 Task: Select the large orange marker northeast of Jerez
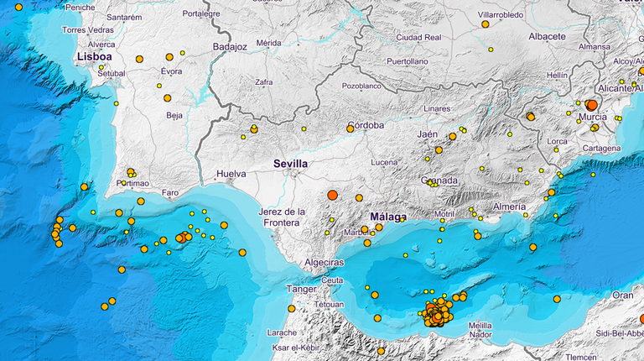[x=332, y=195]
